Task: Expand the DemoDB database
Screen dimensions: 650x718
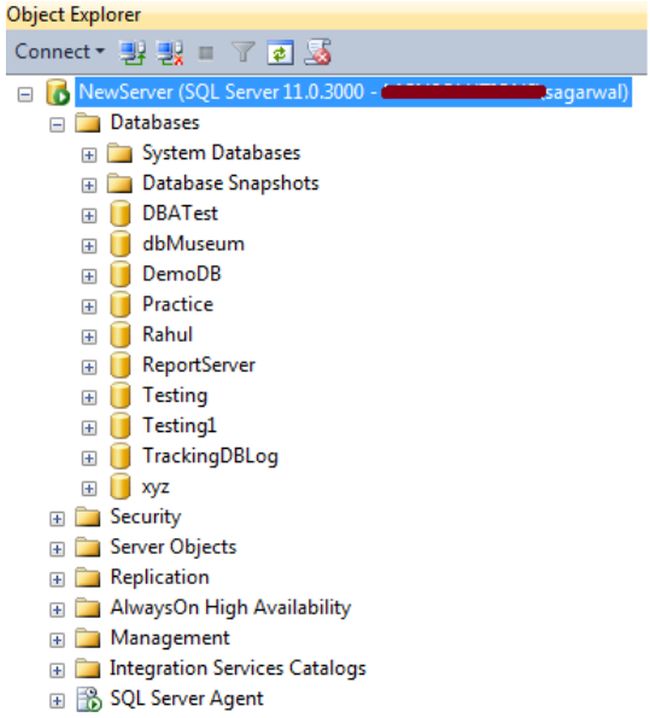Action: pos(89,276)
